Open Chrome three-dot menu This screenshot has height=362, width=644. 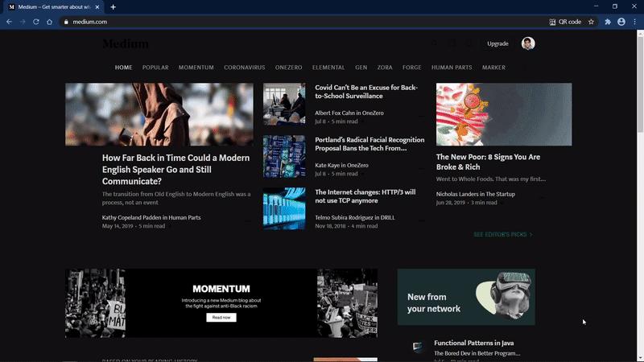634,22
